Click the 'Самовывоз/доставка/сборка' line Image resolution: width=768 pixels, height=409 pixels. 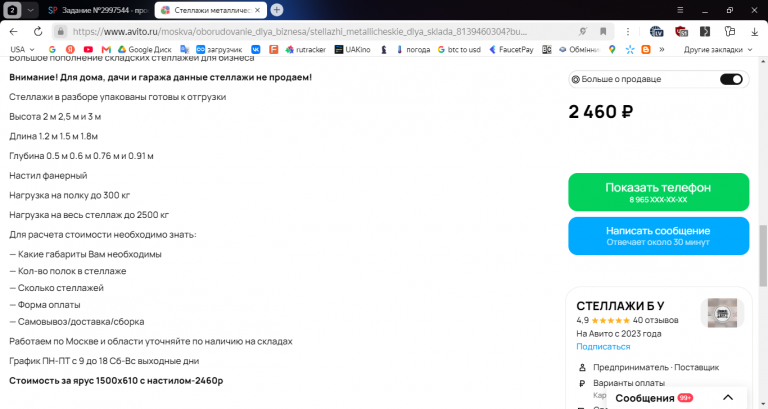point(76,321)
